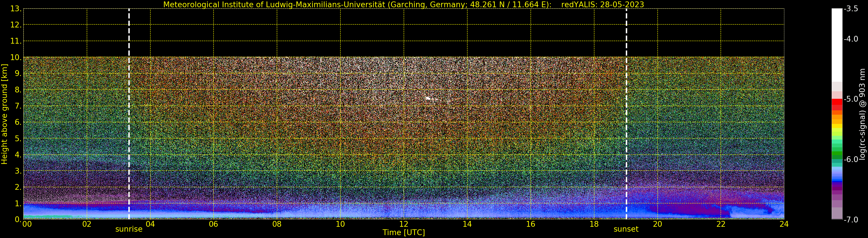Pick the red band of the colorbar
The width and height of the screenshot is (868, 238).
837,104
